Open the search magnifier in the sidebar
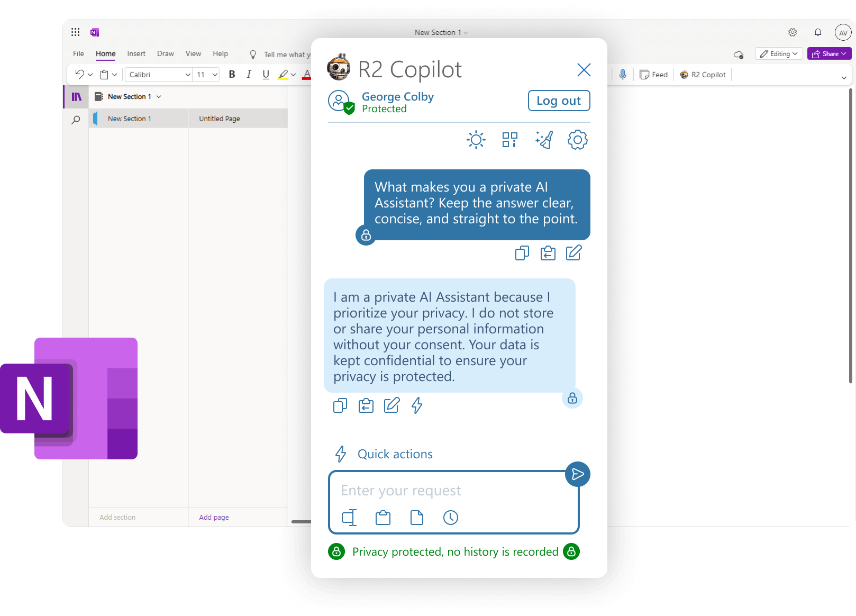Viewport: 856px width, 616px height. (x=76, y=120)
